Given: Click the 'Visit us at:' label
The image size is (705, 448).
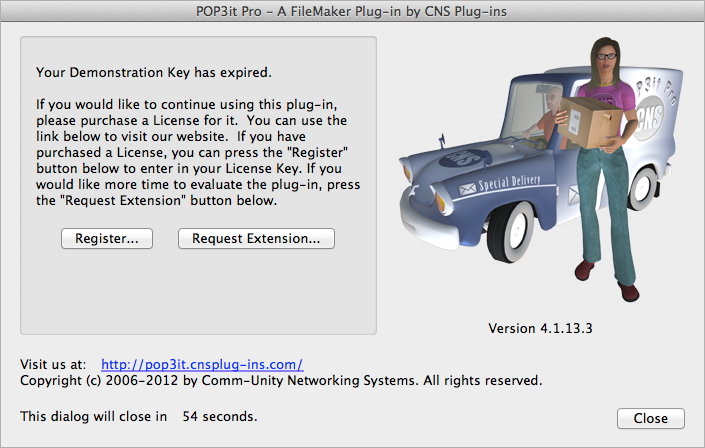Looking at the screenshot, I should click(53, 364).
